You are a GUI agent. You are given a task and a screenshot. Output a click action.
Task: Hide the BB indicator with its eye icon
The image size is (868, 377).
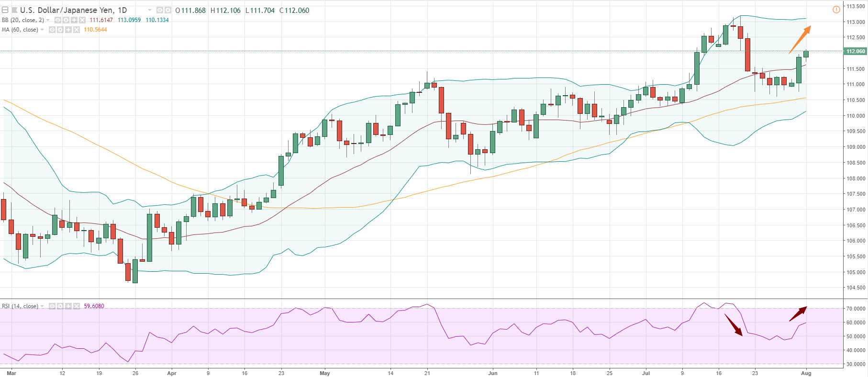tap(58, 20)
